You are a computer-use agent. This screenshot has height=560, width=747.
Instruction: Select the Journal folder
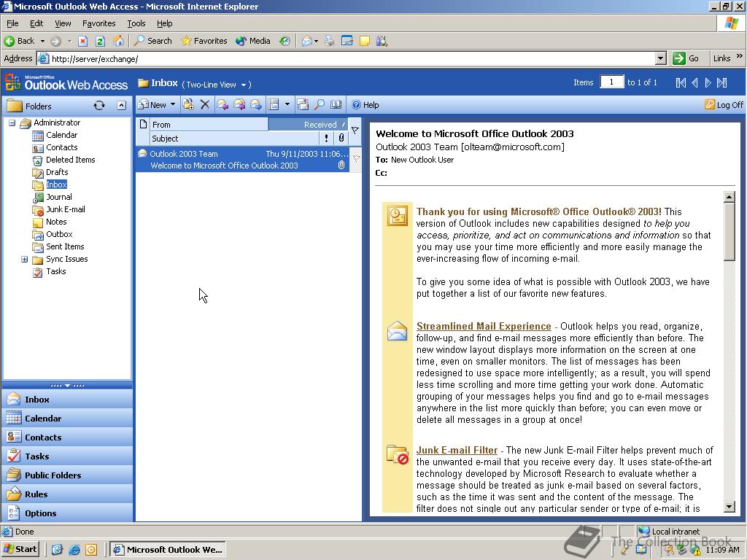(59, 197)
